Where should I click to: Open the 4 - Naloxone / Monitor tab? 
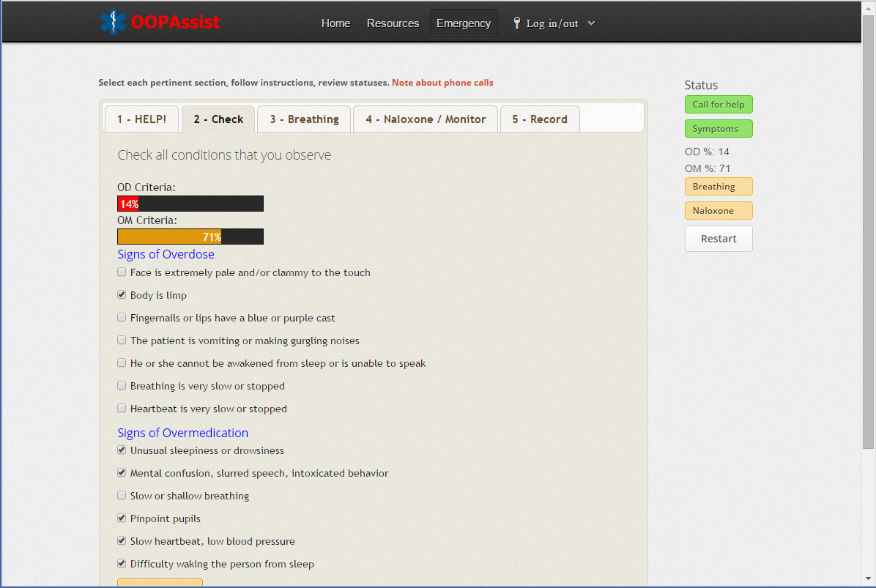[426, 119]
